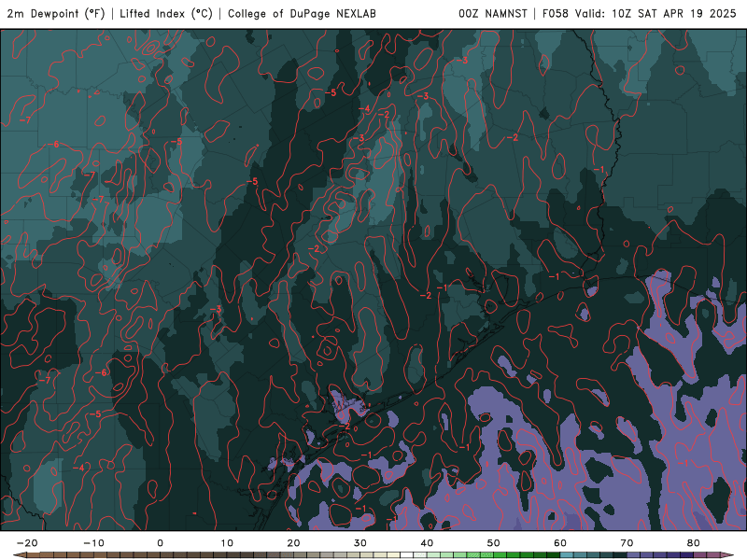Click the 40 label on the color scale
This screenshot has width=747, height=560.
[427, 543]
